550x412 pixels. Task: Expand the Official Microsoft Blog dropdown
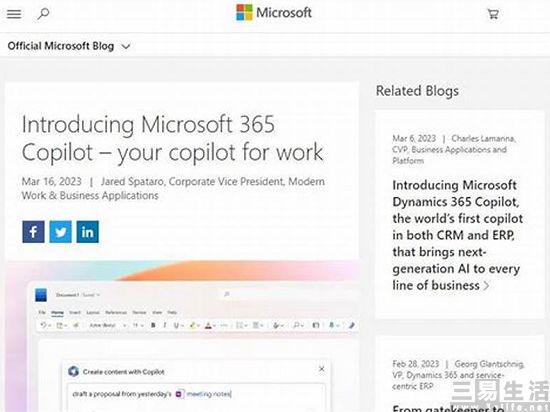pyautogui.click(x=69, y=46)
